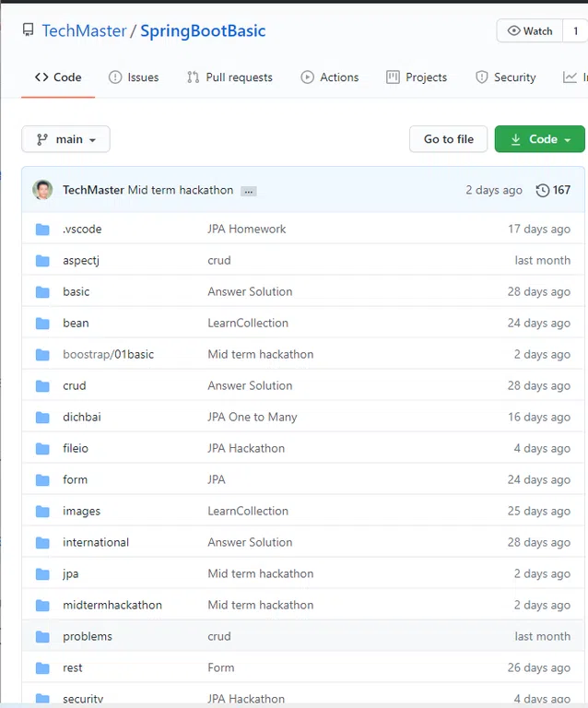Open the Form commit on rest row
Image resolution: width=588 pixels, height=708 pixels.
(x=221, y=667)
